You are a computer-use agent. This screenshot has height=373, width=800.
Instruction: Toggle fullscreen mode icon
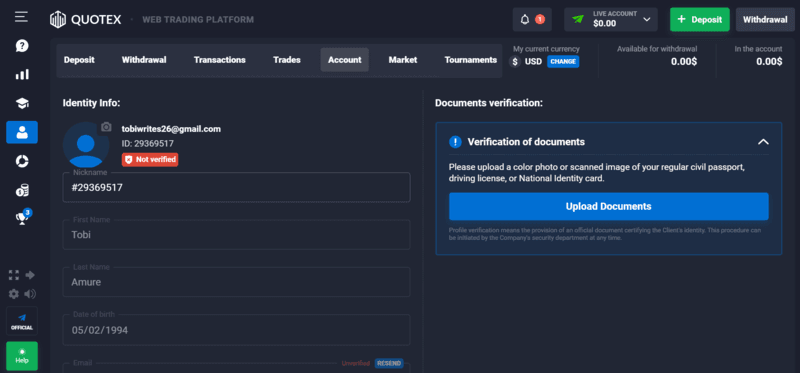coord(14,276)
